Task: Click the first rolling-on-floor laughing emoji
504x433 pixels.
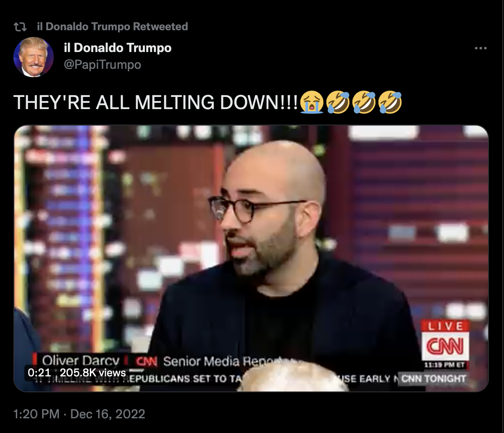Action: (338, 103)
